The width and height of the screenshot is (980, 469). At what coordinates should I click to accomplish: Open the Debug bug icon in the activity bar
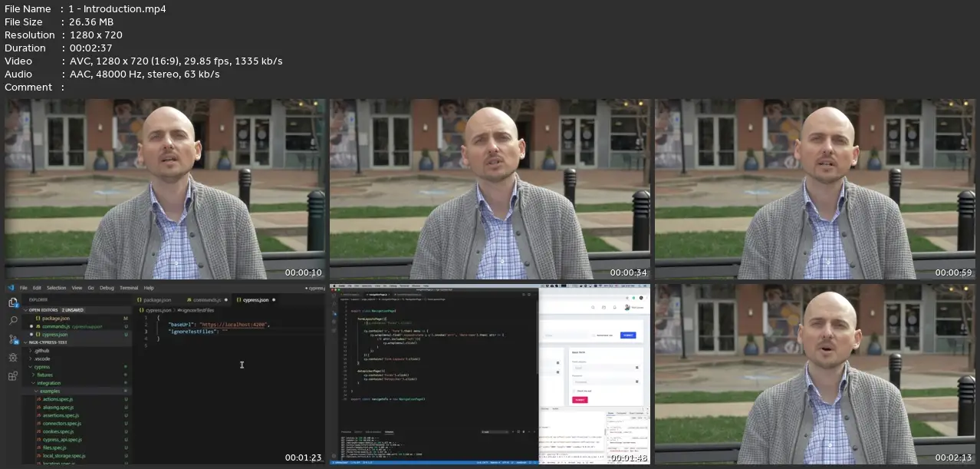coord(12,358)
